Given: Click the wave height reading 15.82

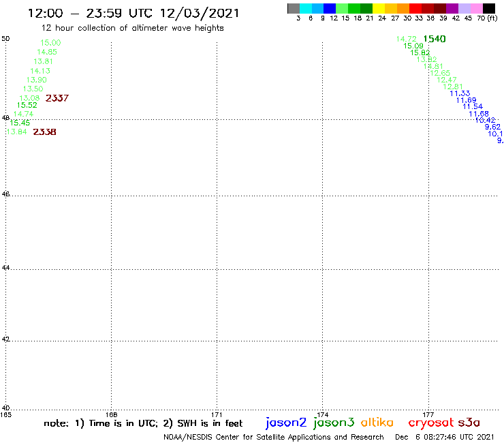Looking at the screenshot, I should (420, 52).
